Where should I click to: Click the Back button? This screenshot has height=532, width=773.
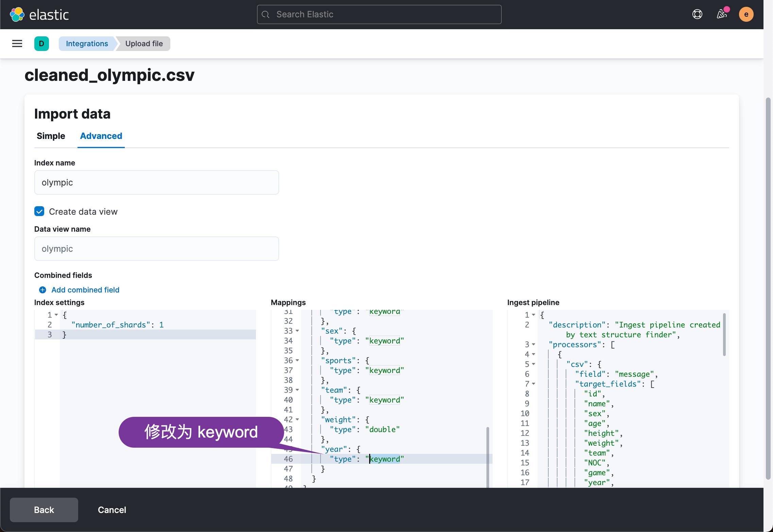pos(44,510)
